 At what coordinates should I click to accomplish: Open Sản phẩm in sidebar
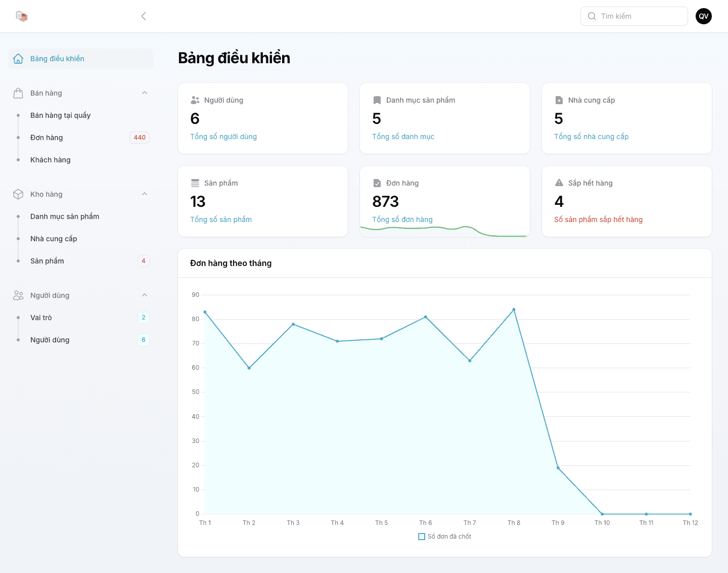pos(81,261)
